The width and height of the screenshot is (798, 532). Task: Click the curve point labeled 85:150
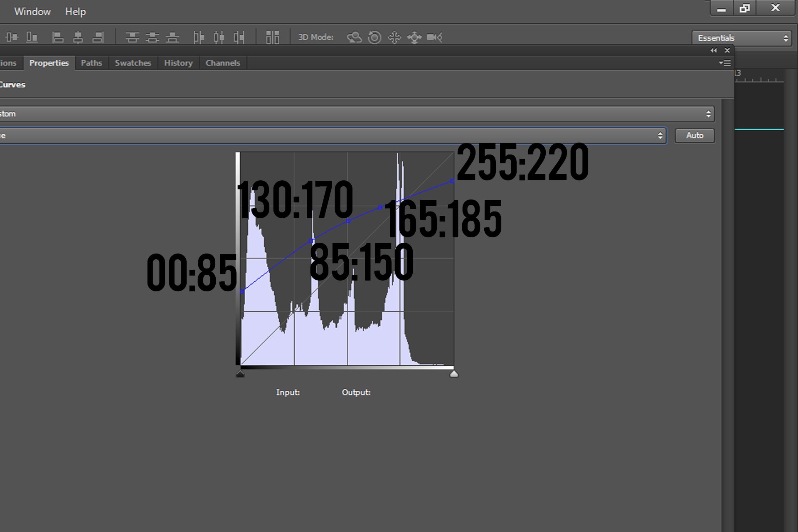[312, 241]
